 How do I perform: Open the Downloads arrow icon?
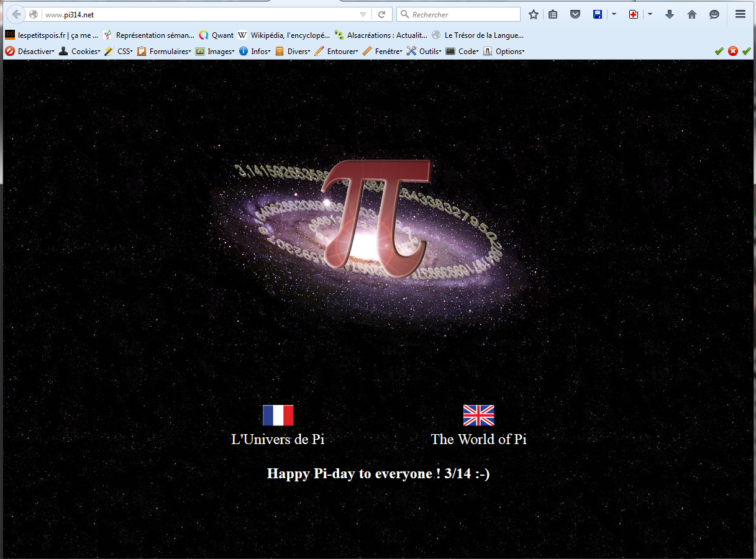(670, 14)
